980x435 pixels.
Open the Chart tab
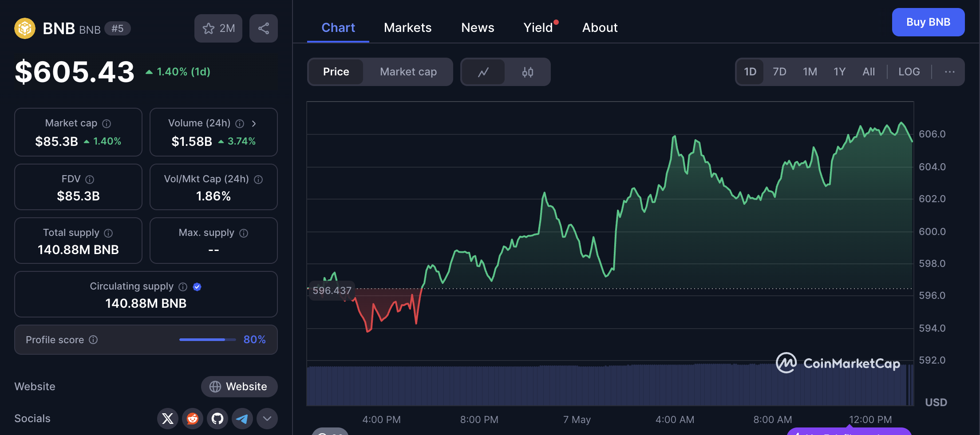[x=338, y=27]
